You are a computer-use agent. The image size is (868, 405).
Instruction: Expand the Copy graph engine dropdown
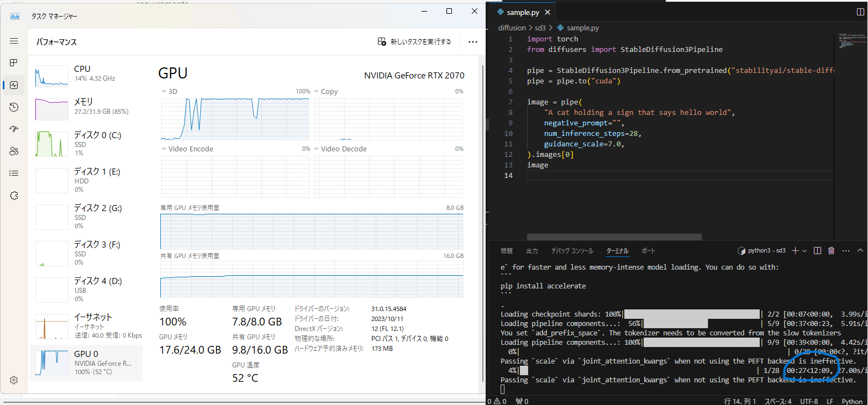pos(316,91)
